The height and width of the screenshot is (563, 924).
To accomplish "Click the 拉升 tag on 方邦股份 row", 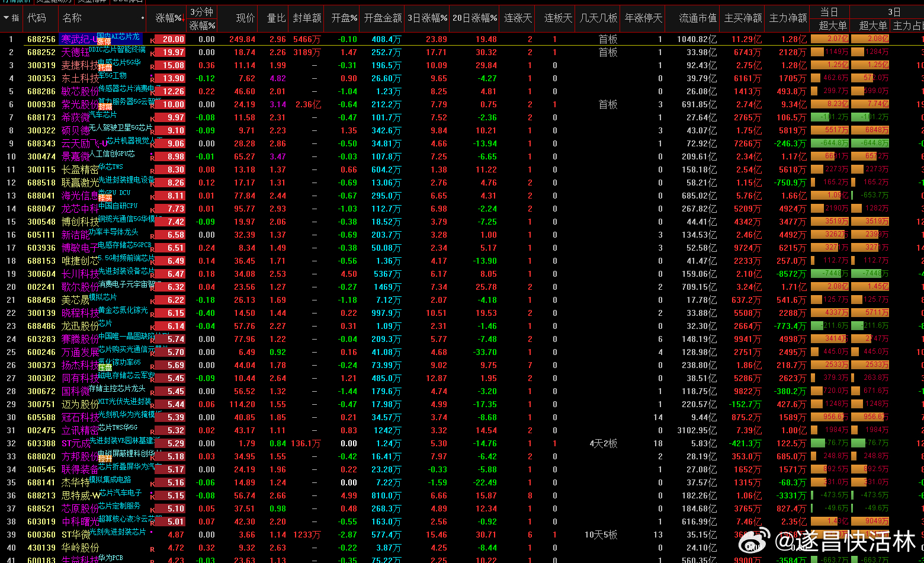I will (x=105, y=459).
